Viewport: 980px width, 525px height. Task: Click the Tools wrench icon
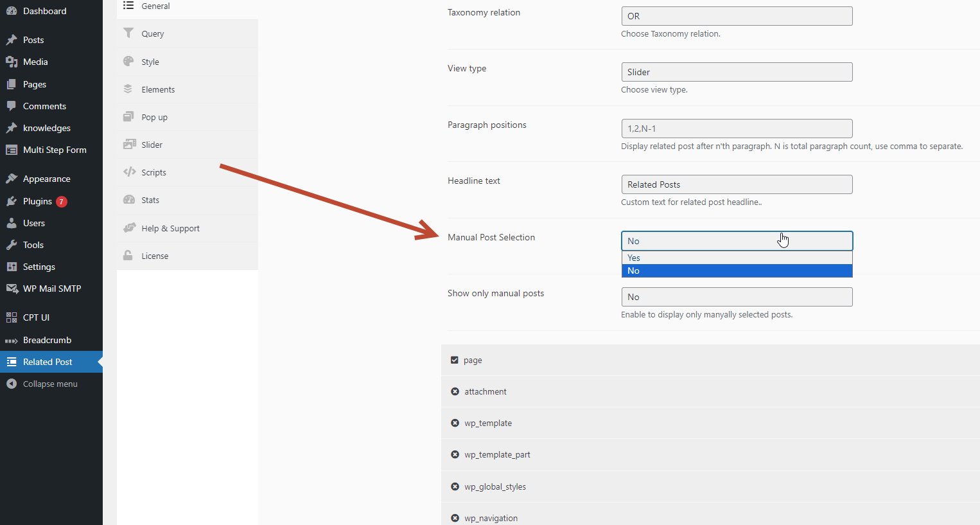[12, 245]
